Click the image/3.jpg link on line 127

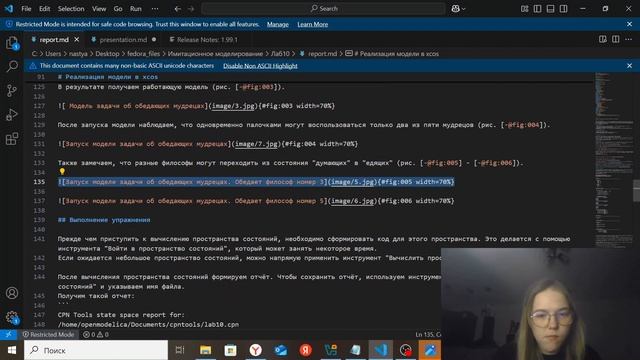(233, 106)
